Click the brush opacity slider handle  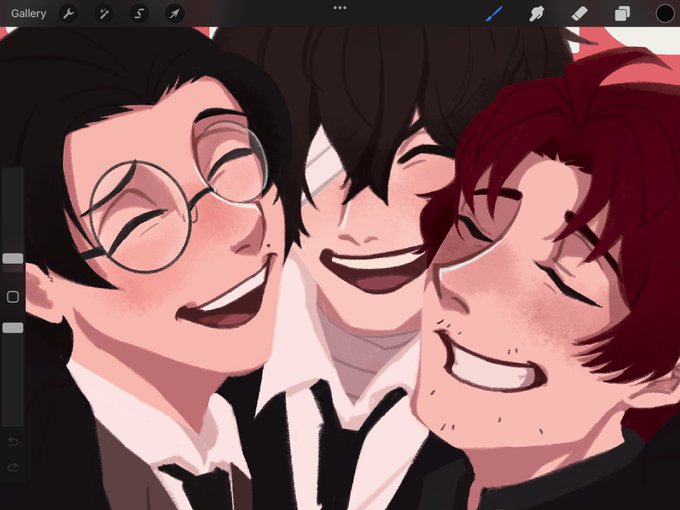point(13,327)
